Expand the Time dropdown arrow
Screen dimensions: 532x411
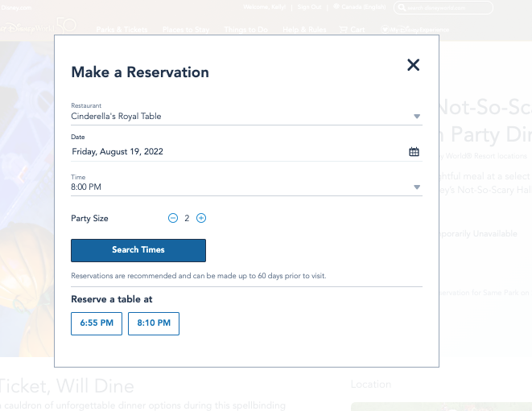click(x=417, y=187)
